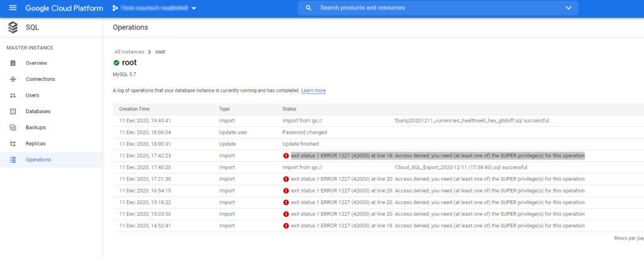Go to Overview page

tap(36, 63)
